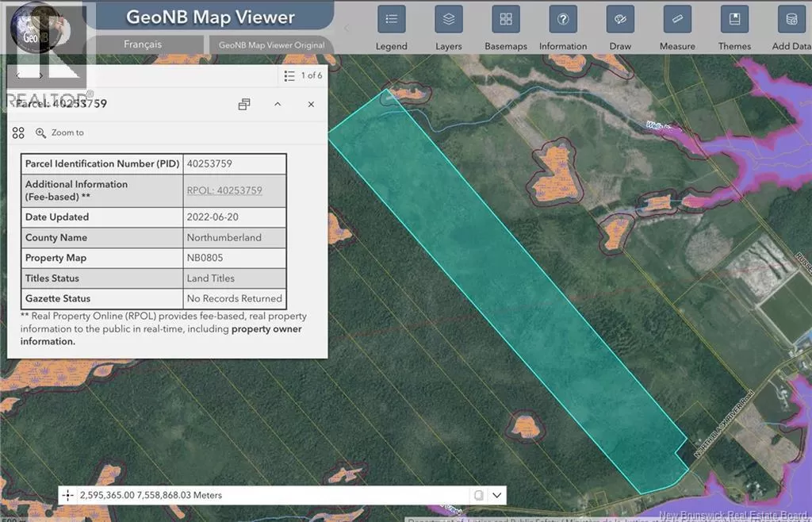The image size is (812, 522).
Task: Show the 1 of 6 feature list
Action: pyautogui.click(x=304, y=75)
